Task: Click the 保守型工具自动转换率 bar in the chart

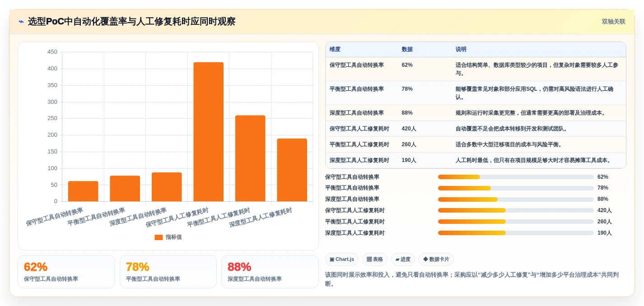Action: [x=83, y=191]
